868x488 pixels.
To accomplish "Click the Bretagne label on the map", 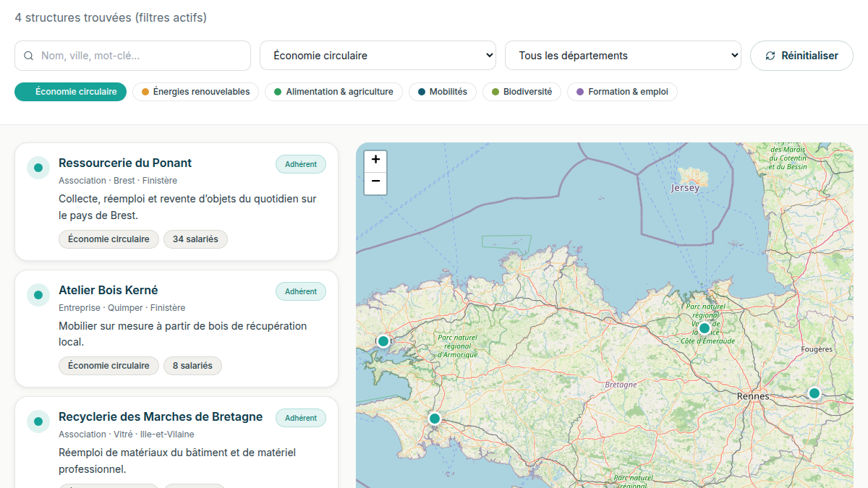I will click(x=621, y=385).
